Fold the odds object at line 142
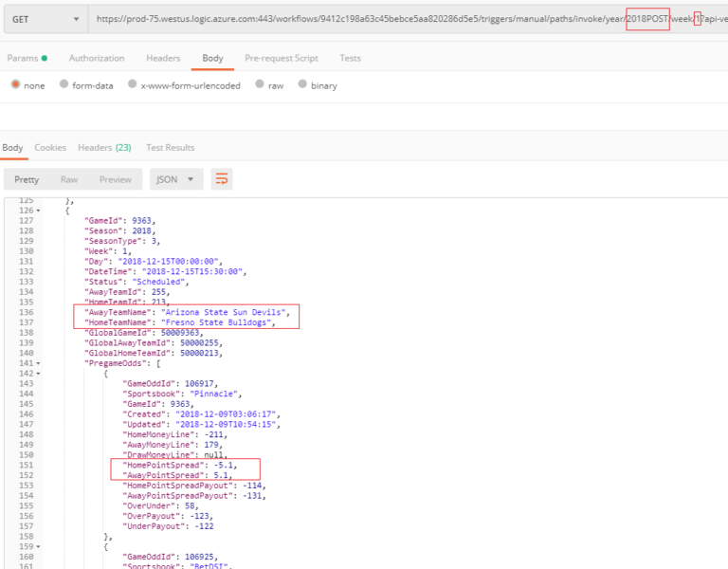 click(38, 374)
